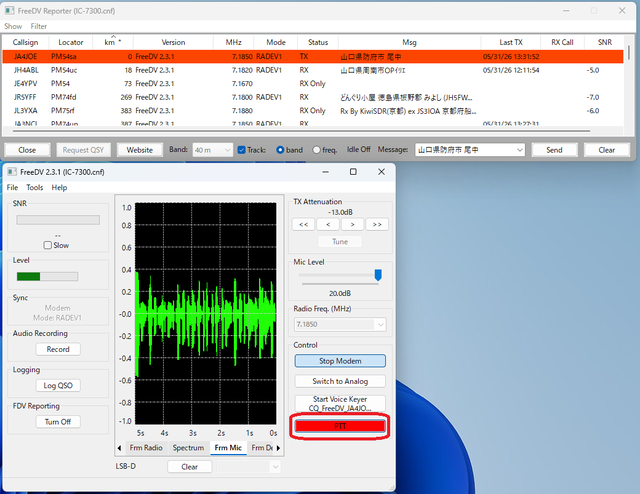Click the red PTT button
640x494 pixels.
[340, 426]
